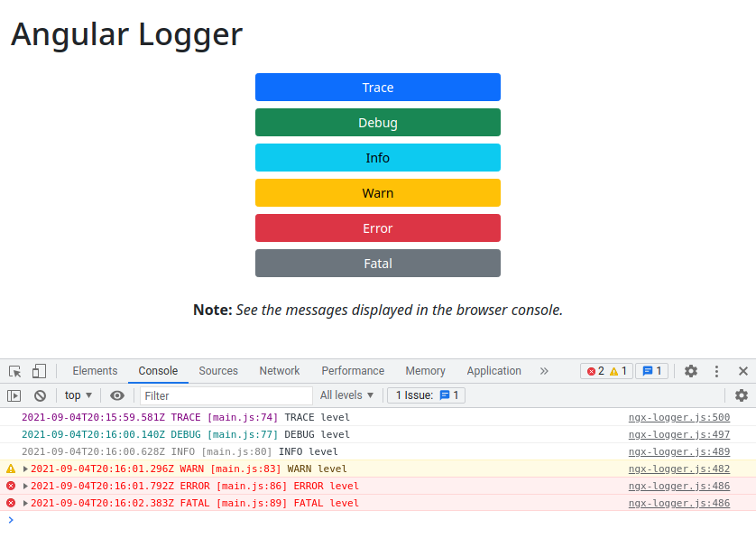Click the error icon on FATAL row
Viewport: 756px width, 557px height.
tap(11, 503)
